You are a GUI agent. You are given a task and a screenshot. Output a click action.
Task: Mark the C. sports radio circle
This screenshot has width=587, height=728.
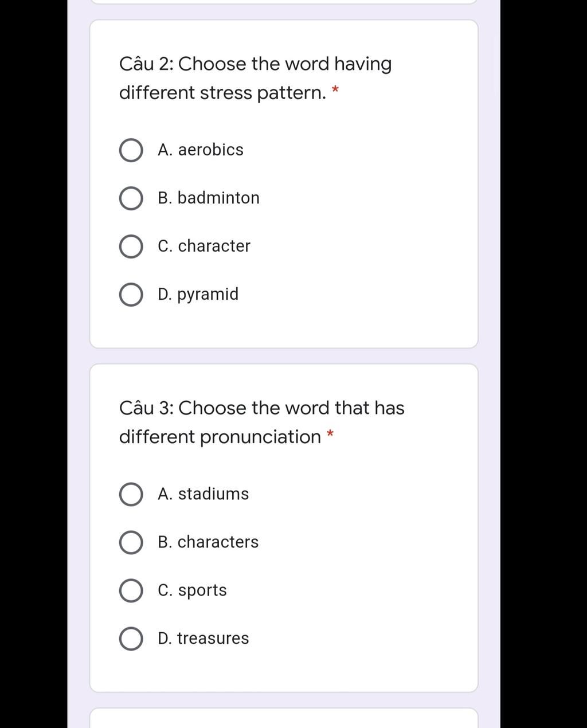click(131, 590)
